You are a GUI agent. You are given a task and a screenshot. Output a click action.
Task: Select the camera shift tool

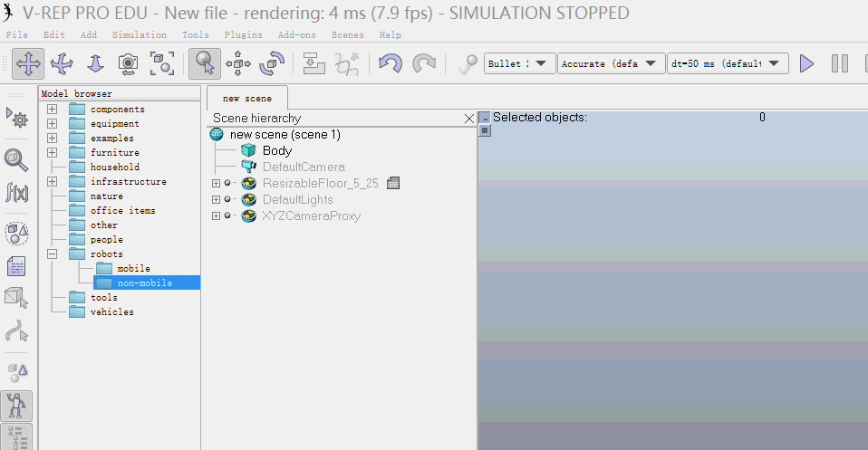[95, 63]
